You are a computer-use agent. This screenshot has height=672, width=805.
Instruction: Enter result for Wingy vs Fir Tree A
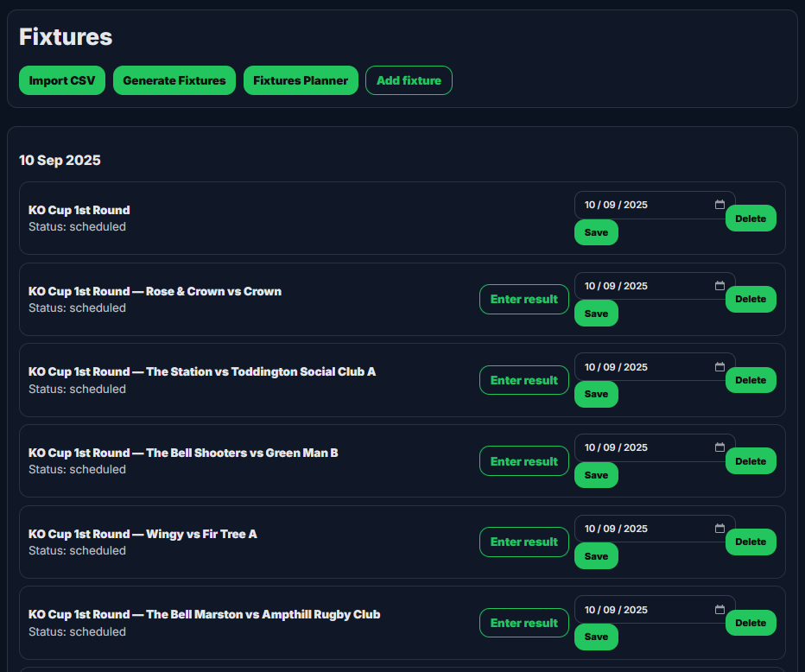524,542
